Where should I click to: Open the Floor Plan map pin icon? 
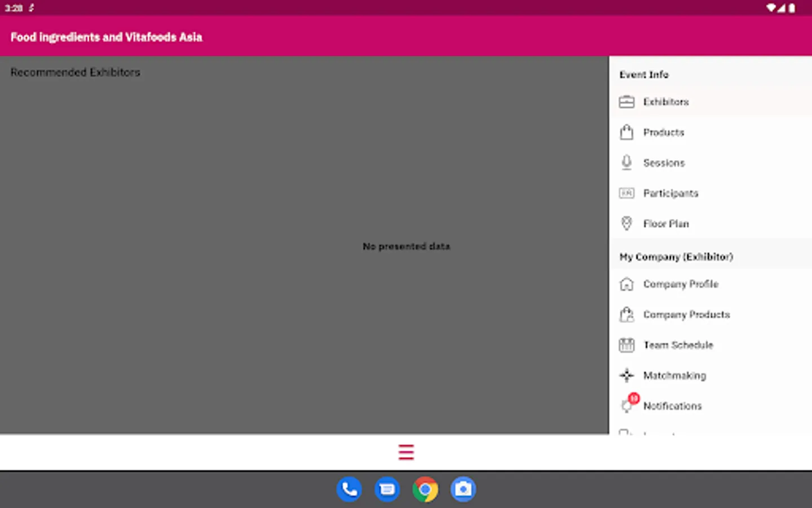click(626, 224)
